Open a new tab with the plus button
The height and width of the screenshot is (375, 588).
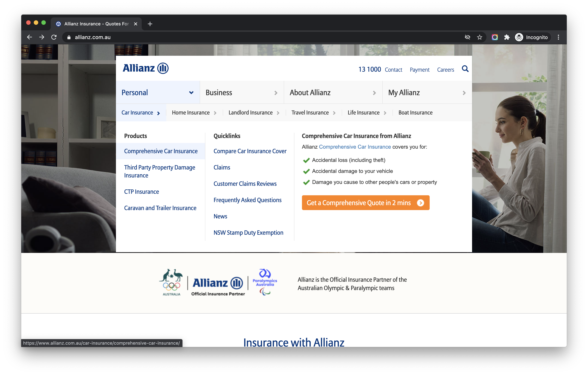150,24
